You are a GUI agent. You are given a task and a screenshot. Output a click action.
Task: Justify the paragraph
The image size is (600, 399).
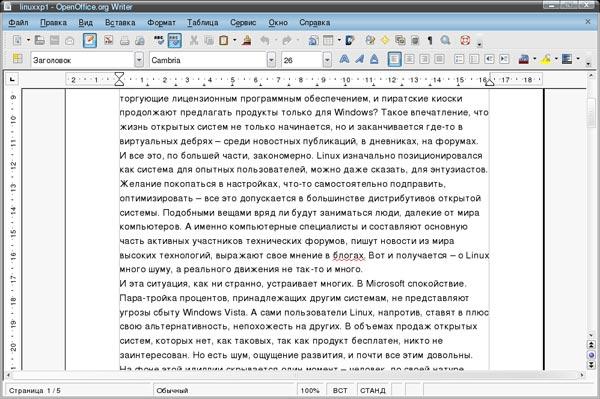(x=439, y=59)
